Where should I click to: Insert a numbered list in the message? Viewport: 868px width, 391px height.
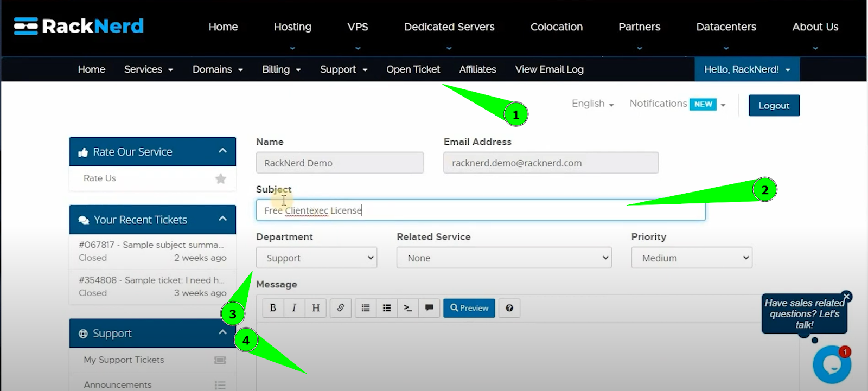pyautogui.click(x=387, y=308)
